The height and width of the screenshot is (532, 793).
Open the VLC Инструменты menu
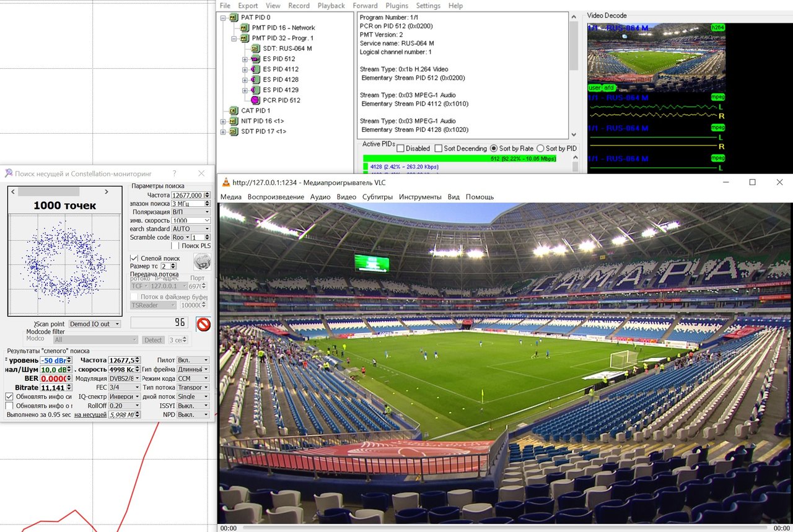click(x=420, y=197)
